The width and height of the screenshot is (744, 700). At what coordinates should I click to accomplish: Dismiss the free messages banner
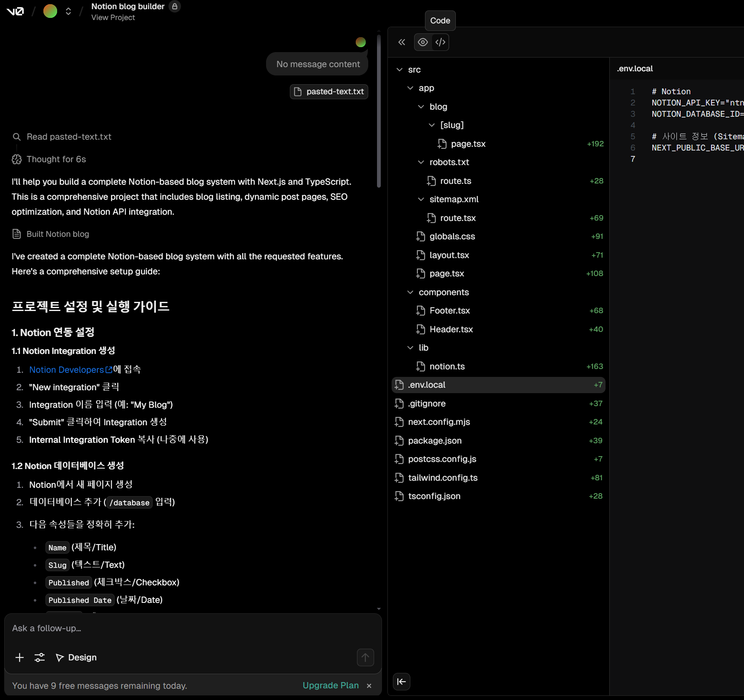pyautogui.click(x=369, y=686)
